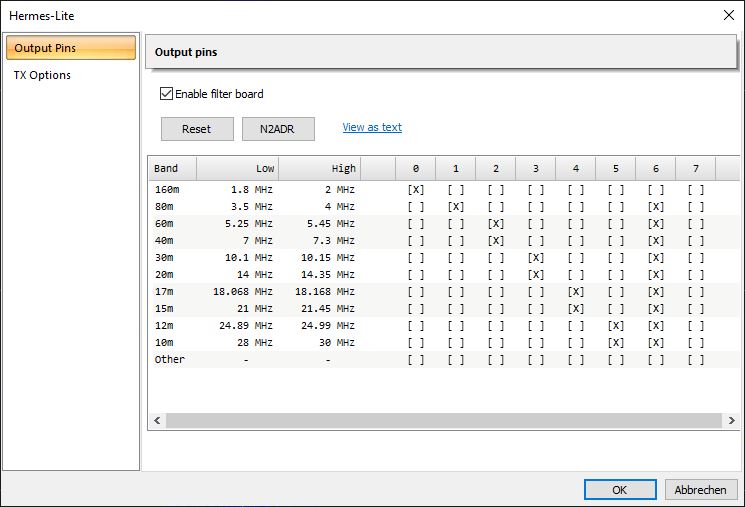Toggle pin 7 for Other band
The width and height of the screenshot is (745, 507).
tap(696, 359)
